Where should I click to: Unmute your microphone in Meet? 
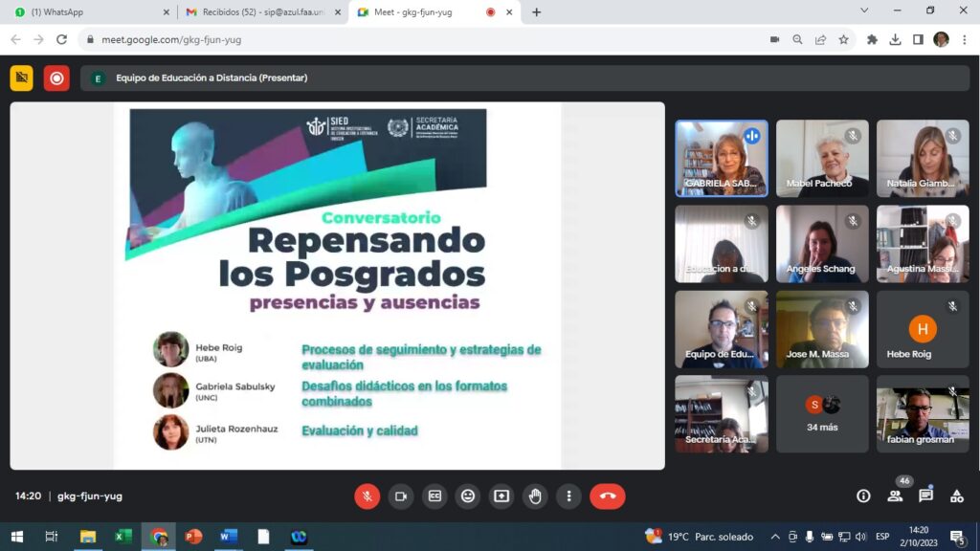(x=367, y=496)
